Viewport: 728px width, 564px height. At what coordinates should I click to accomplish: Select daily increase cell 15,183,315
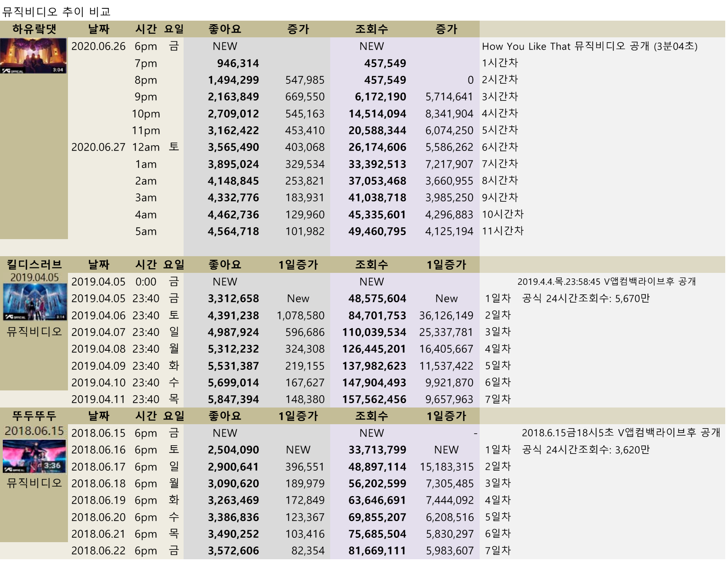pyautogui.click(x=447, y=467)
